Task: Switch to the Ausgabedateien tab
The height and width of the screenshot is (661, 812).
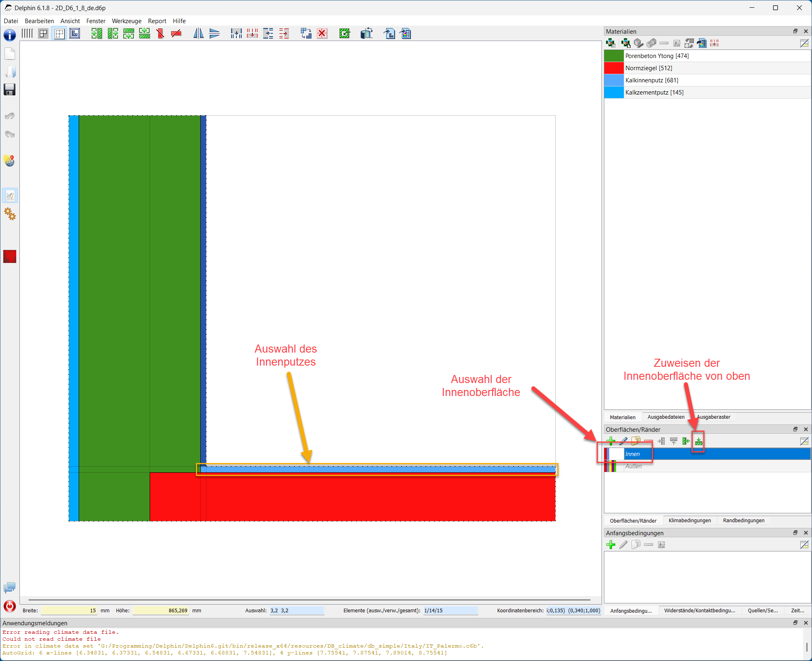Action: coord(666,417)
